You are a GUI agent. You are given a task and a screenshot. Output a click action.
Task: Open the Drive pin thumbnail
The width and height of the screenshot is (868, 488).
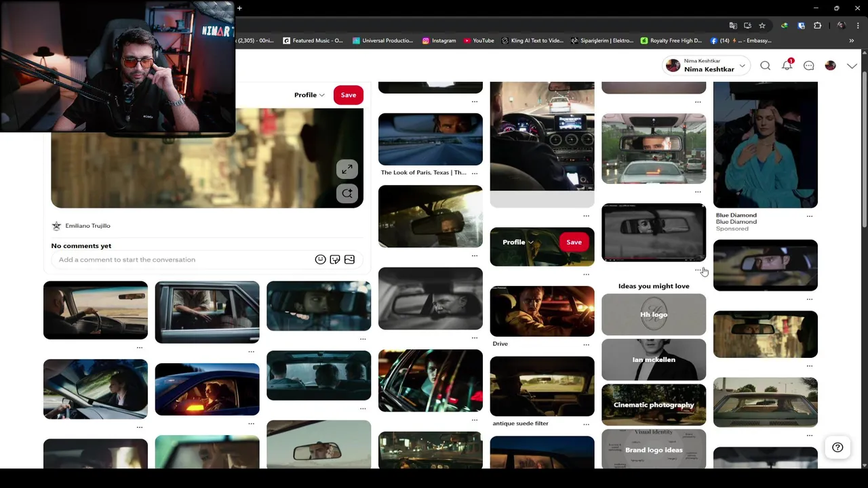point(542,311)
